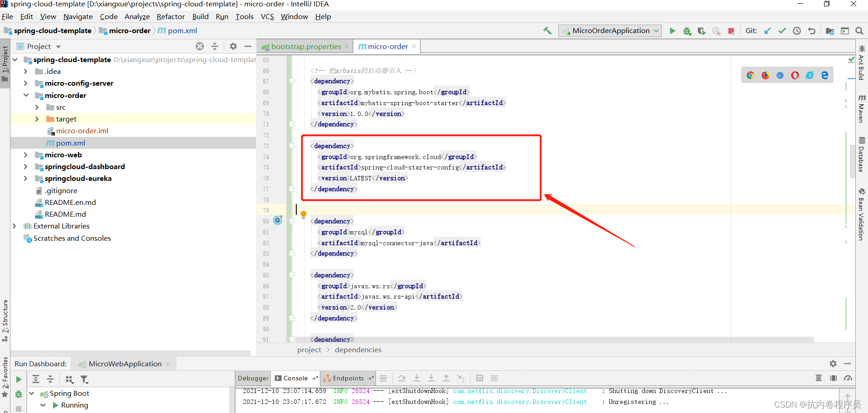
Task: Toggle the 2: Favorites side tab
Action: point(5,377)
